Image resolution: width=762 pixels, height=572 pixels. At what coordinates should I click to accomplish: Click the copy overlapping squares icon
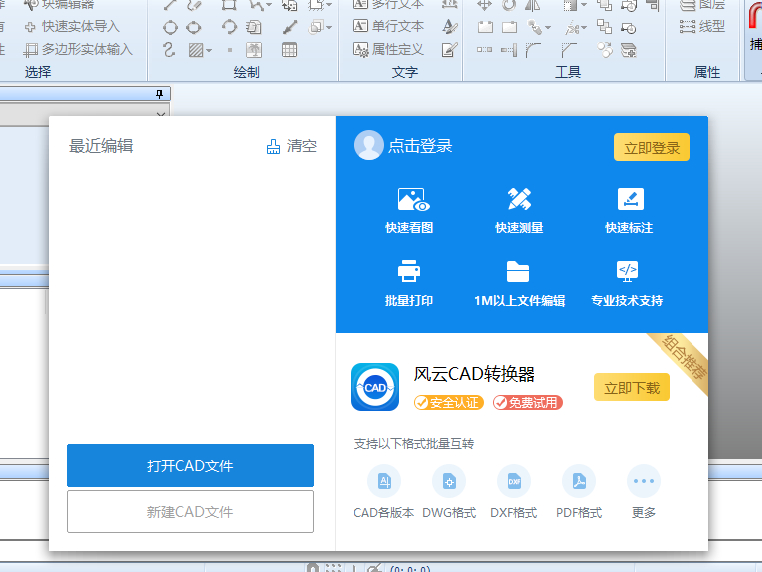click(604, 27)
